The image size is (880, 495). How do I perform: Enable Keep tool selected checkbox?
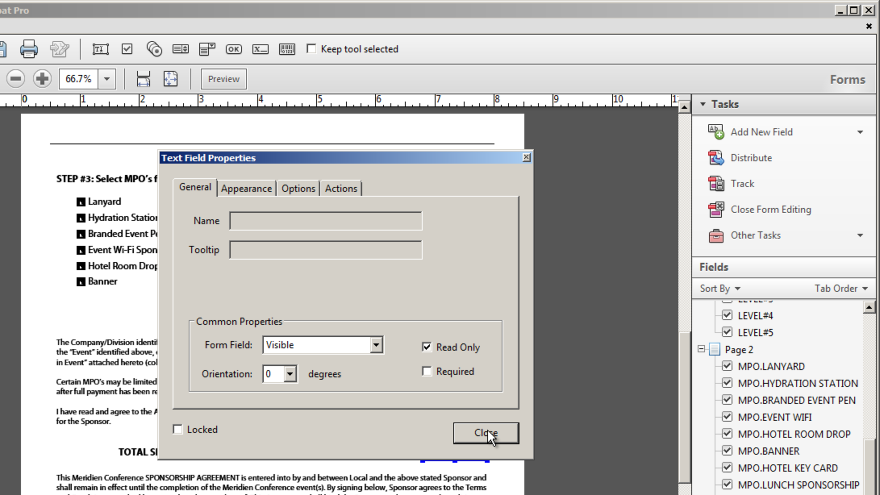click(311, 49)
